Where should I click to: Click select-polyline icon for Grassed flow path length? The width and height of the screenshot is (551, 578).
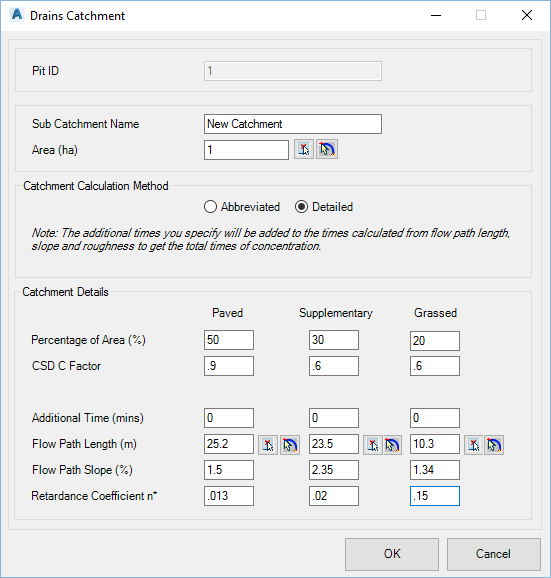point(494,445)
